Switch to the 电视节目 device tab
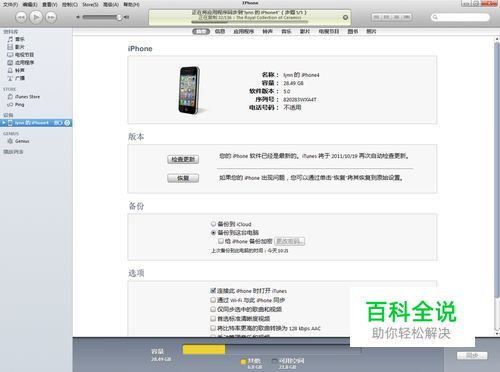Image resolution: width=500 pixels, height=372 pixels. [329, 31]
